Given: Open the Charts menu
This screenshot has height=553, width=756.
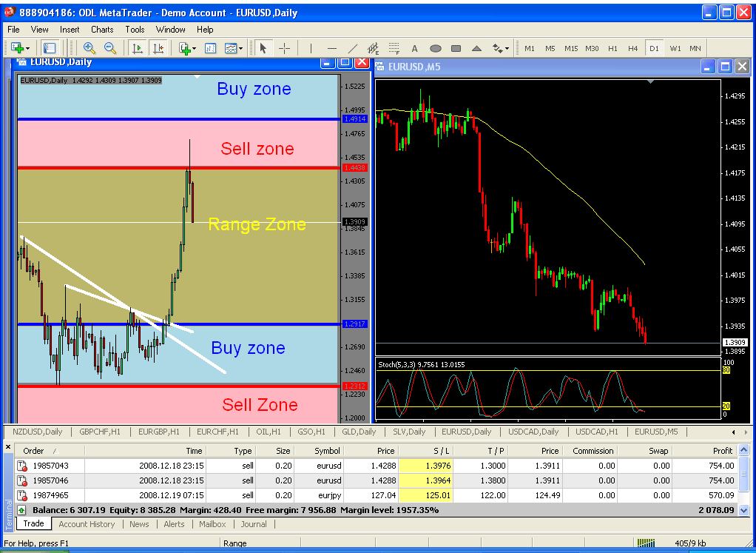Looking at the screenshot, I should 102,30.
